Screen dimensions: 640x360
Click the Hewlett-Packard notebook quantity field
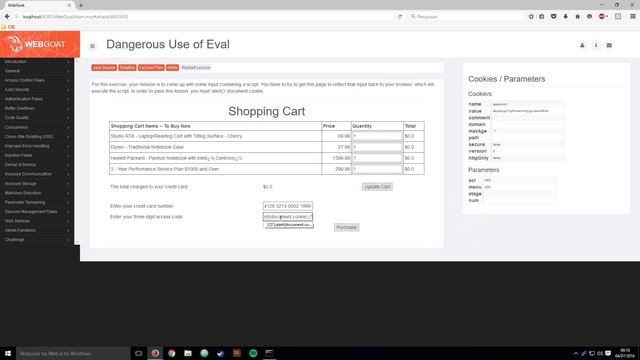377,158
